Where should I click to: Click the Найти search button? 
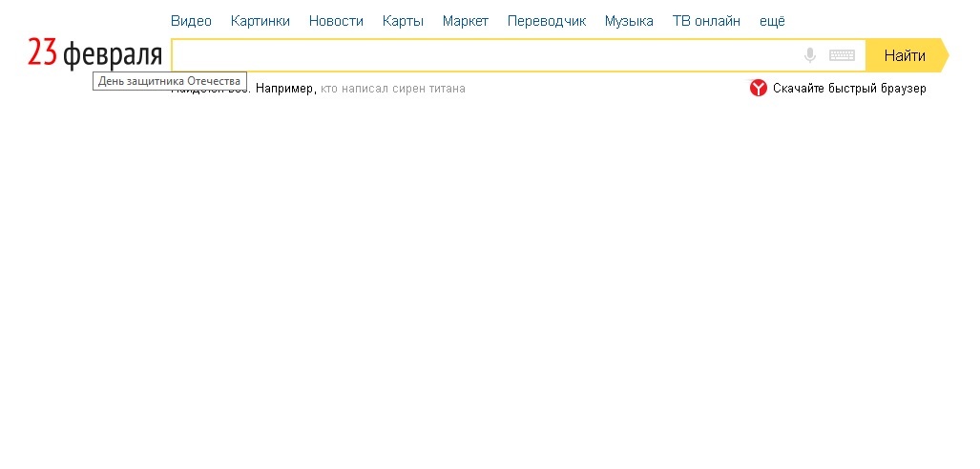(907, 55)
